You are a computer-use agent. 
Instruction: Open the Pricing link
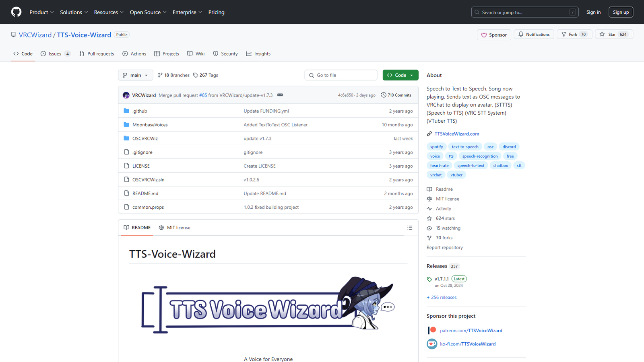click(217, 12)
